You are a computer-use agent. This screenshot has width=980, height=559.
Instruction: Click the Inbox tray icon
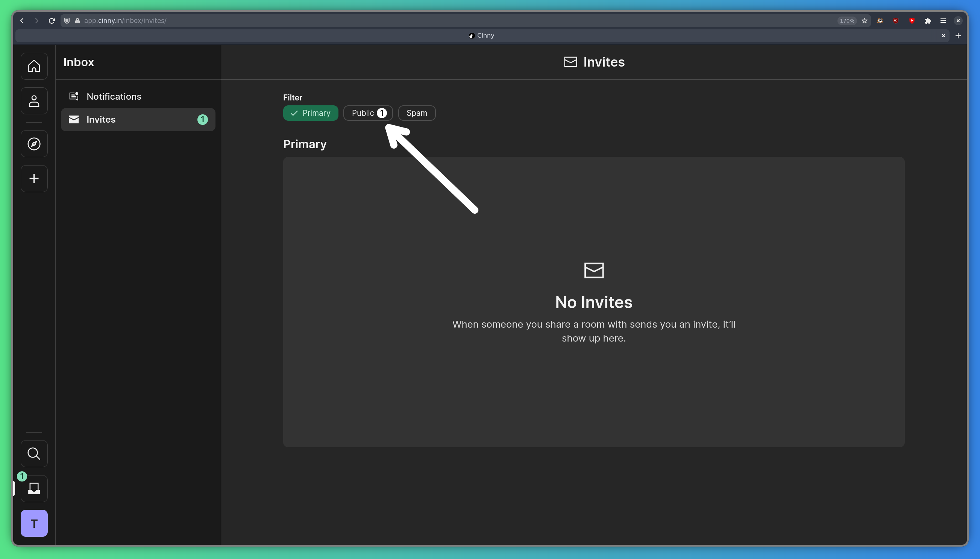click(x=34, y=488)
